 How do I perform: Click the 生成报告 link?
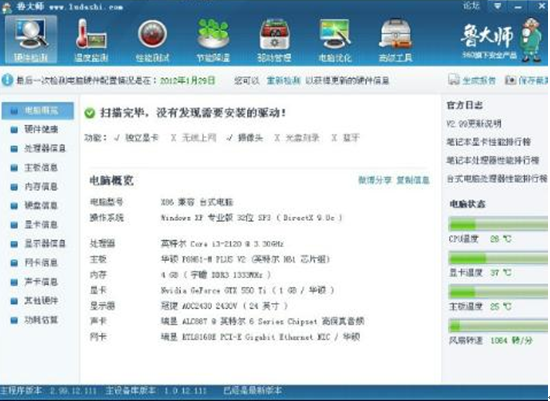point(479,81)
